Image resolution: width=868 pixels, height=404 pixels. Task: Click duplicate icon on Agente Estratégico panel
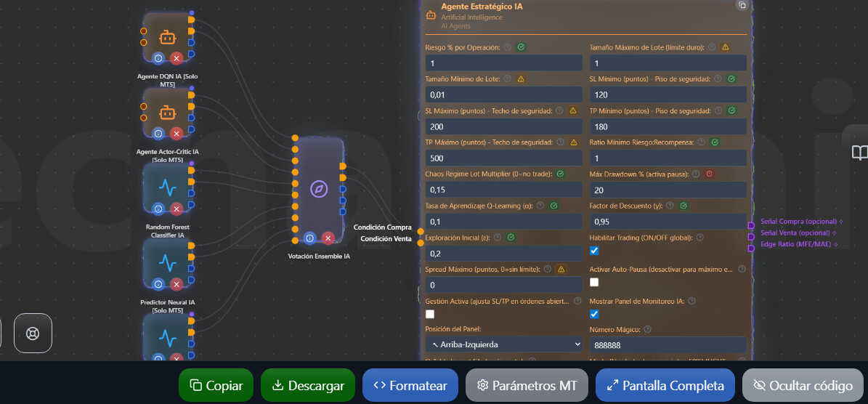tap(742, 6)
